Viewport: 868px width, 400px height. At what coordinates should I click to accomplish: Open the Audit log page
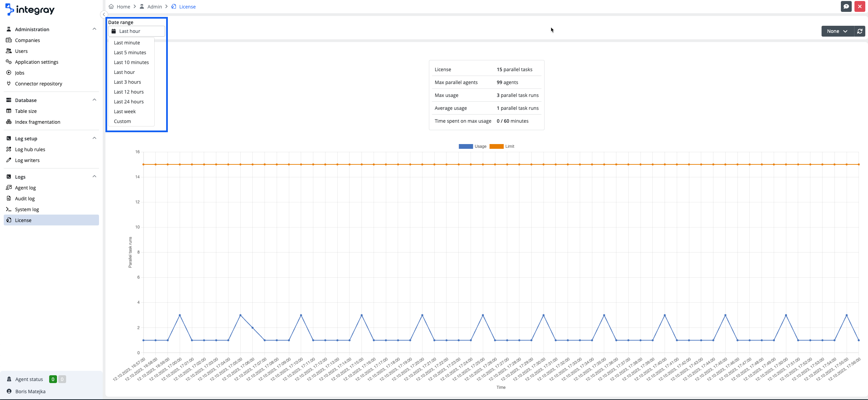[x=25, y=199]
